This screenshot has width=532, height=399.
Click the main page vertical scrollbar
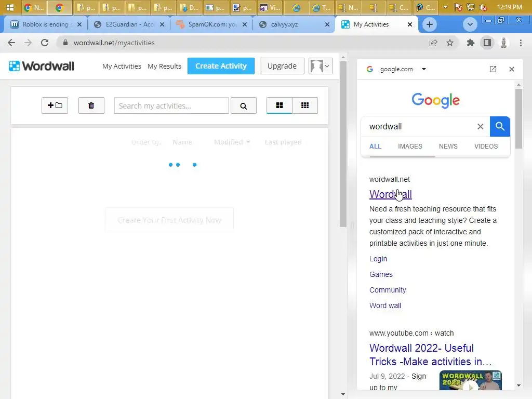pos(343,144)
